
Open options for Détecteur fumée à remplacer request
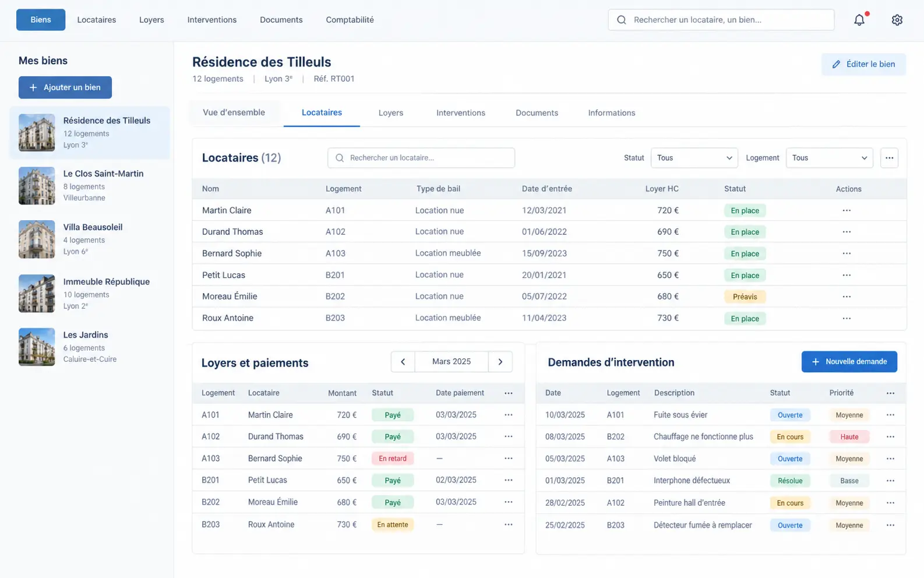pos(890,525)
